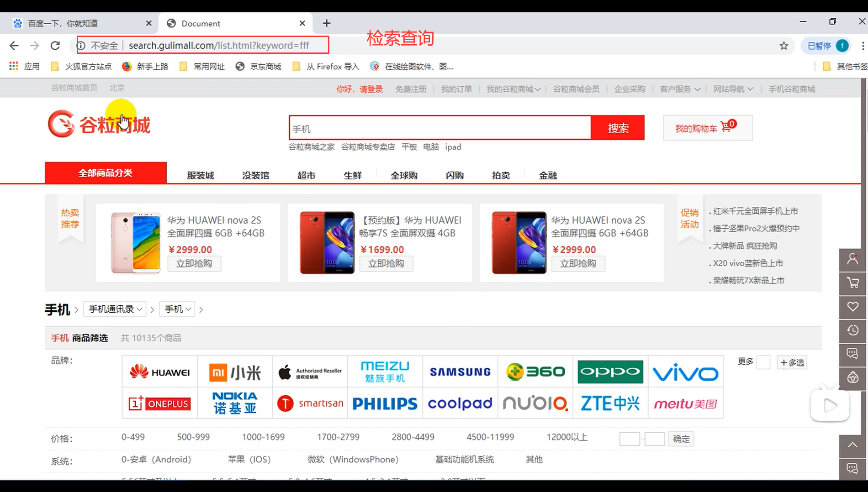Go to 超市 nav item
868x492 pixels.
pyautogui.click(x=306, y=175)
